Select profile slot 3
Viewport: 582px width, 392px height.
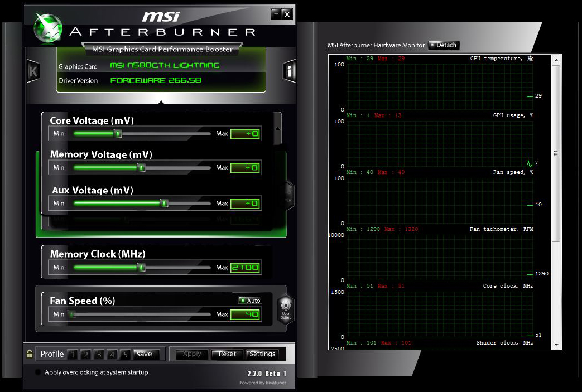(x=99, y=354)
